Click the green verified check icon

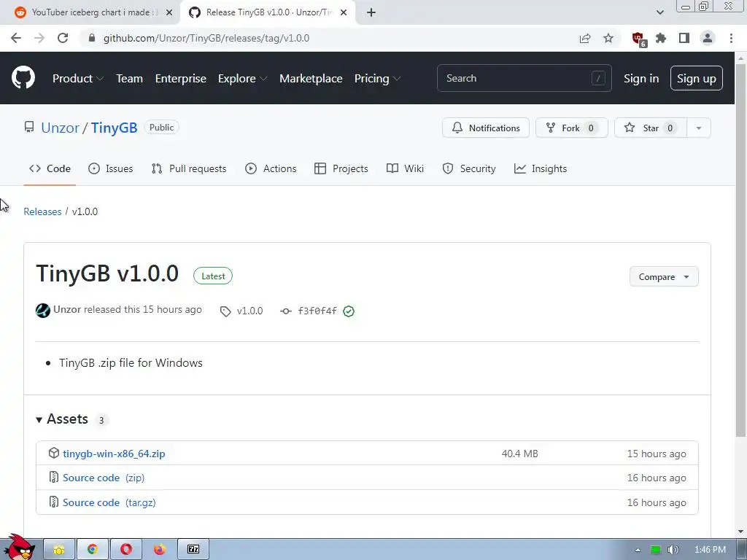[349, 311]
